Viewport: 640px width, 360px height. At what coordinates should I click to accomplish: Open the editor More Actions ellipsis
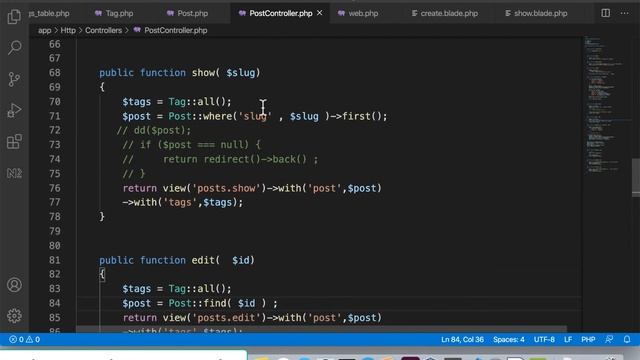pos(624,13)
